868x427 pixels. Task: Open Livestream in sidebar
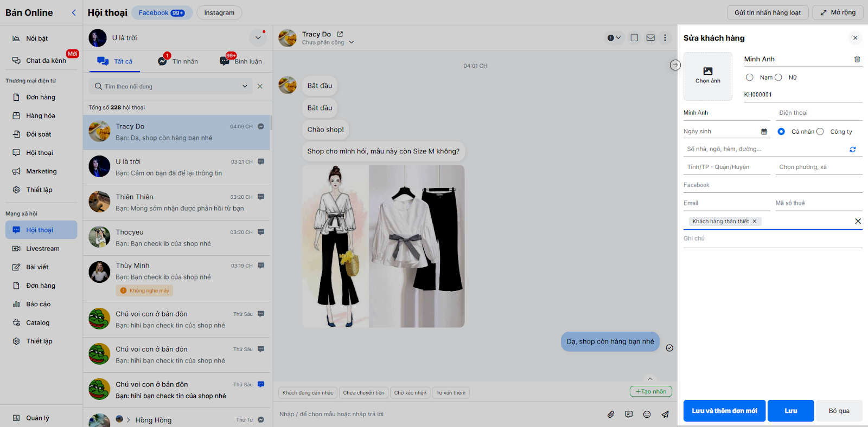coord(41,249)
